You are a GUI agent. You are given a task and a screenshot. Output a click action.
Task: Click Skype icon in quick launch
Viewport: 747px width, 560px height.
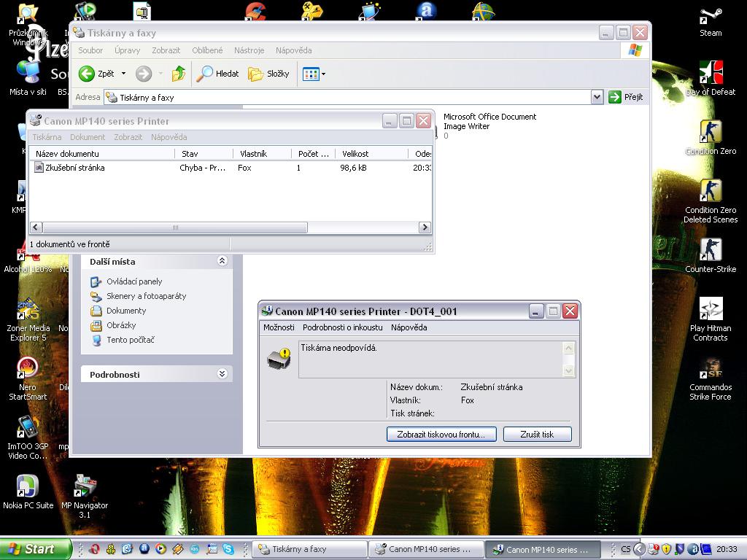coord(228,549)
